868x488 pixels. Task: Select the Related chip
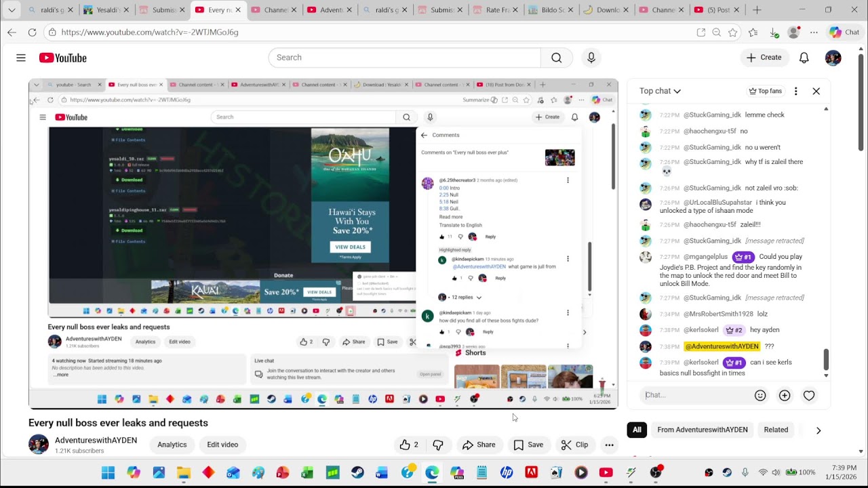(x=776, y=430)
